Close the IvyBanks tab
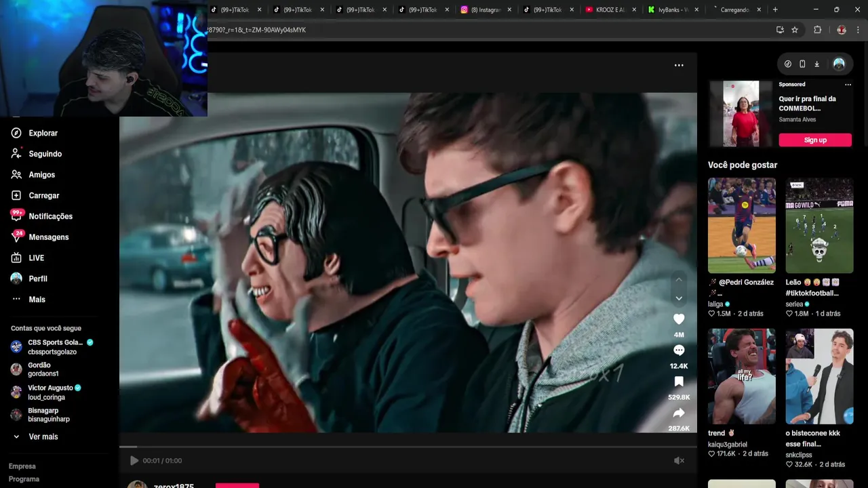The height and width of the screenshot is (488, 868). pos(696,10)
